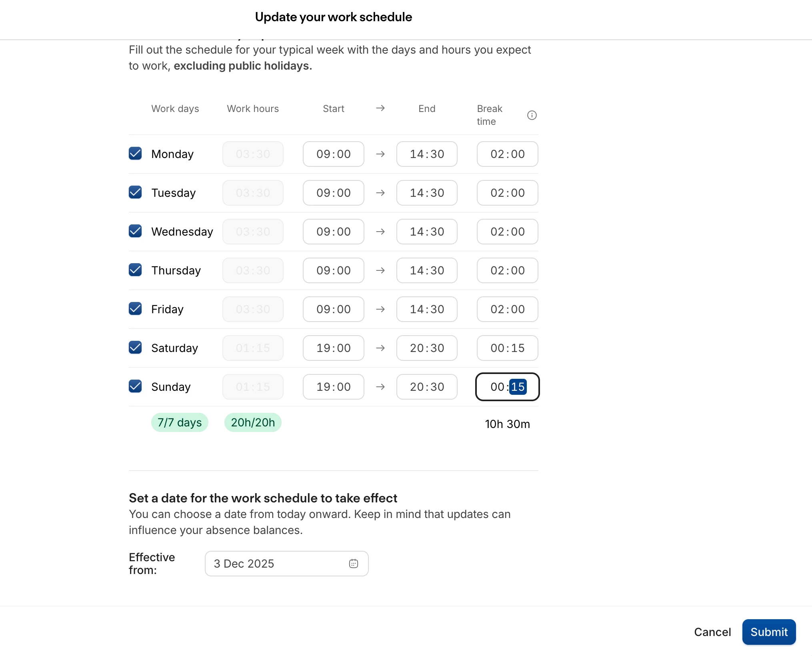Screen dimensions: 812x656
Task: Click Saturday start time 19:00 field
Action: (333, 348)
